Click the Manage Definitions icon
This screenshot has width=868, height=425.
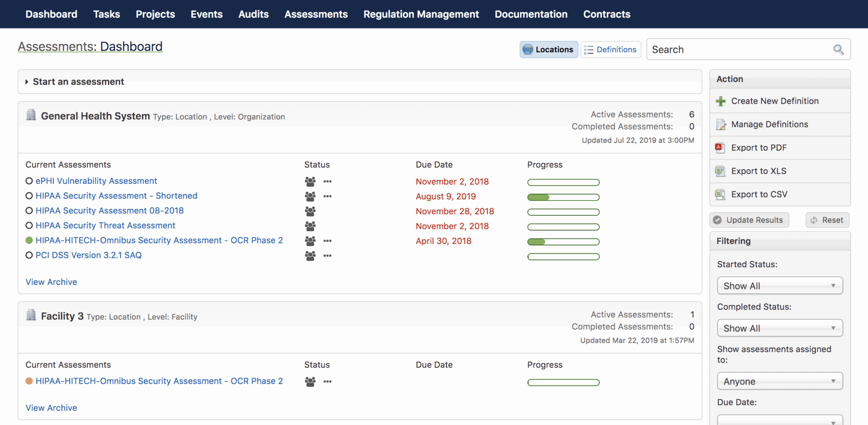click(x=721, y=125)
